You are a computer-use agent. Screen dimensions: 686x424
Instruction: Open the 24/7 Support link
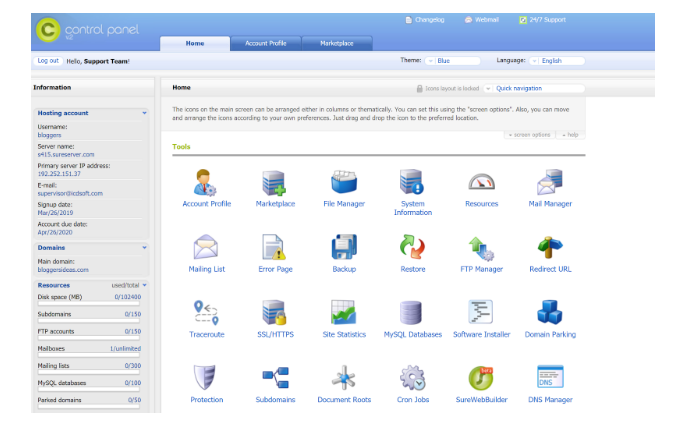tap(542, 20)
